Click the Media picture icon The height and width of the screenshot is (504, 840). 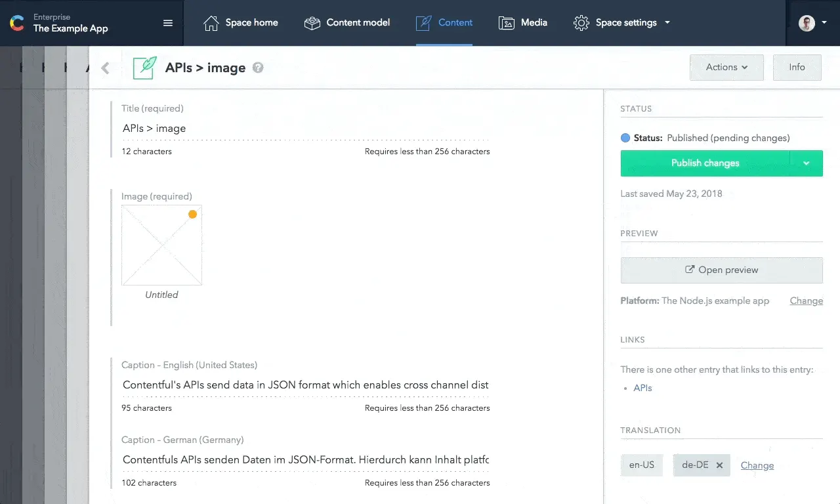click(507, 23)
